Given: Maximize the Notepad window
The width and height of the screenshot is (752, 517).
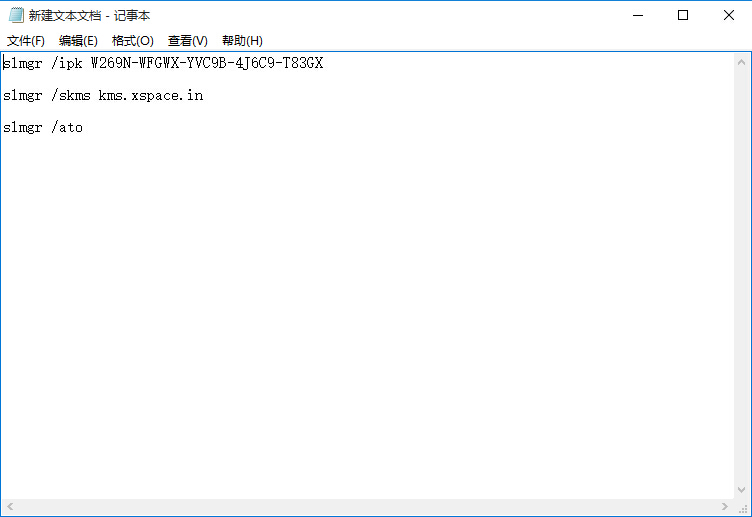Looking at the screenshot, I should pos(683,15).
